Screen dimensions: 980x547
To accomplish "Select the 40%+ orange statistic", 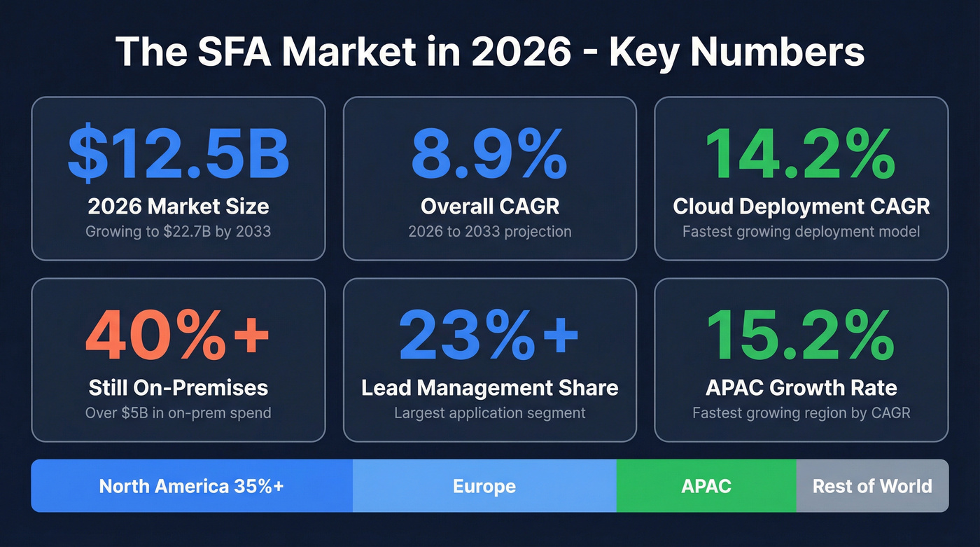I will 179,334.
